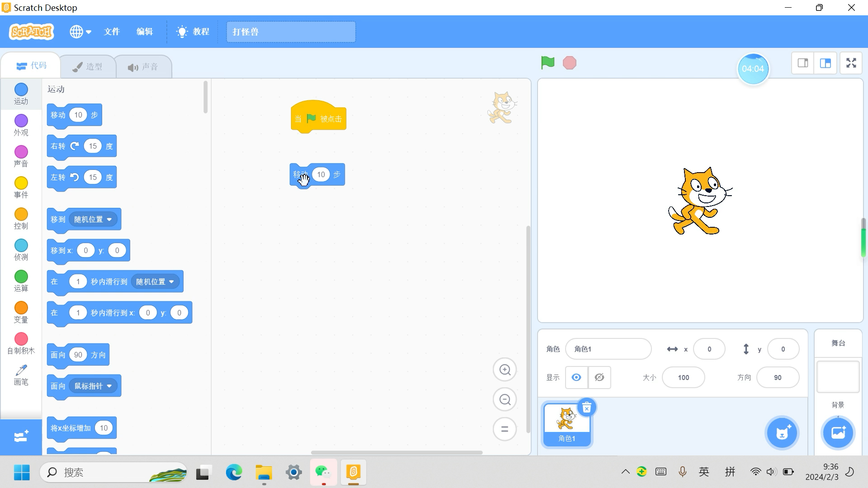Select the 自制积木 my blocks category

point(21,343)
